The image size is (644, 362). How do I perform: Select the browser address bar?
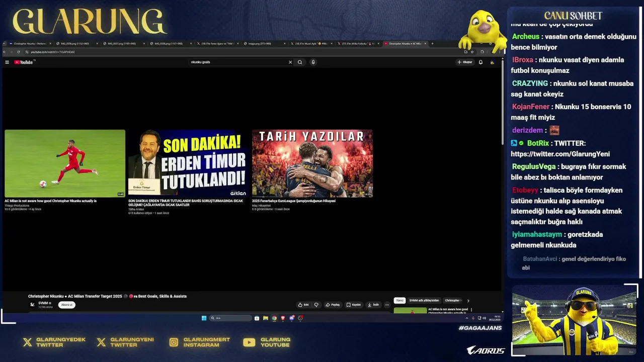click(242, 52)
